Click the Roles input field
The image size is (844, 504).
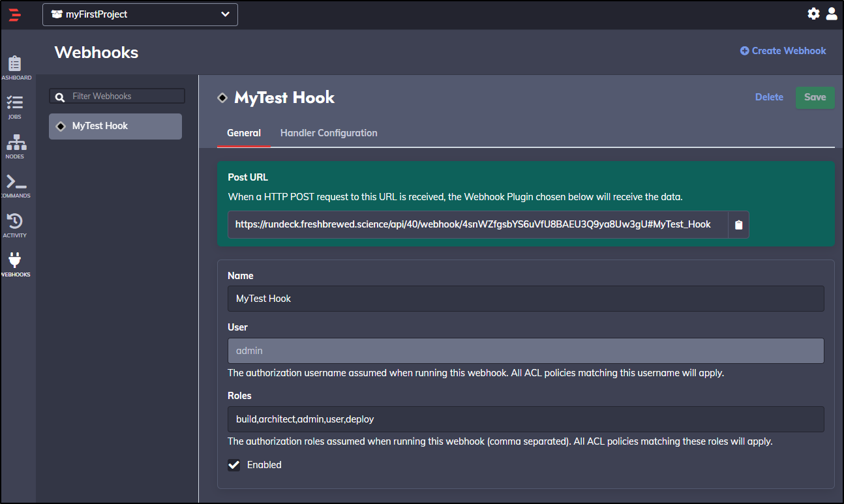pos(526,419)
